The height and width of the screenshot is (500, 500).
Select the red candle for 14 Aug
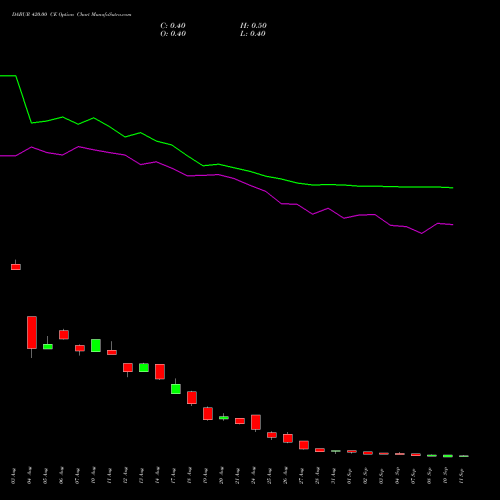[x=160, y=372]
